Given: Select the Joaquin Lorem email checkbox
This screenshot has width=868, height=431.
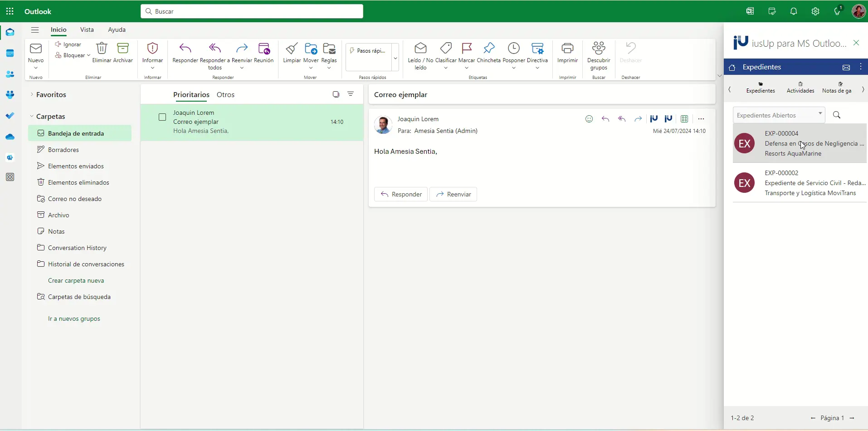Looking at the screenshot, I should click(162, 118).
